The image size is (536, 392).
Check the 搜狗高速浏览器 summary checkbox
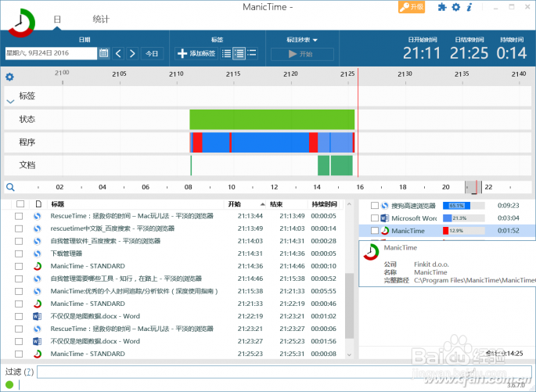(375, 206)
